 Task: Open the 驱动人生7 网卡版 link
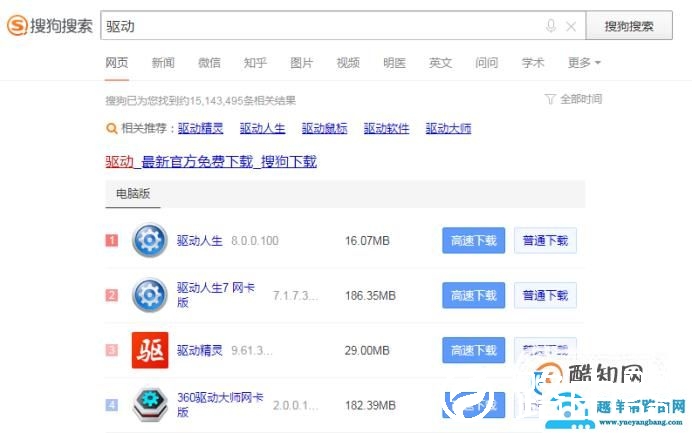tap(216, 295)
